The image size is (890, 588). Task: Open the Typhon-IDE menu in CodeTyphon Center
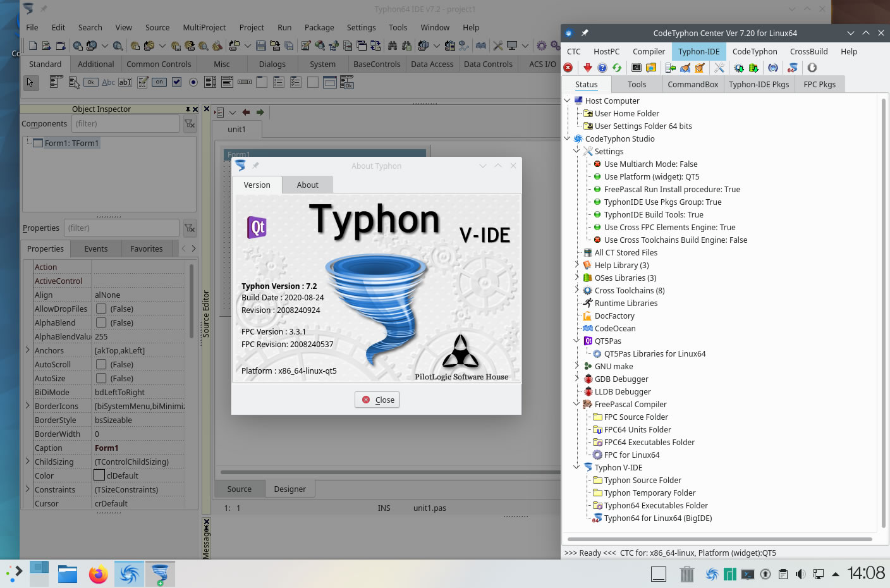tap(698, 51)
